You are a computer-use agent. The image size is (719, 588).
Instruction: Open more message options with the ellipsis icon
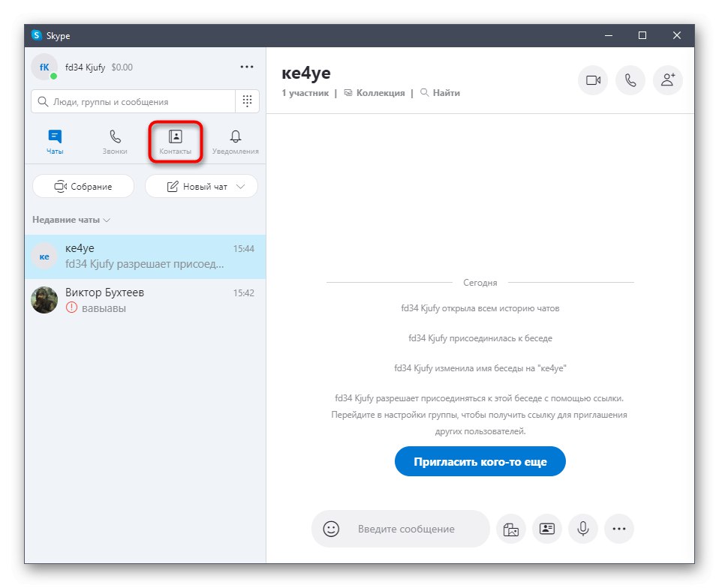click(x=619, y=529)
